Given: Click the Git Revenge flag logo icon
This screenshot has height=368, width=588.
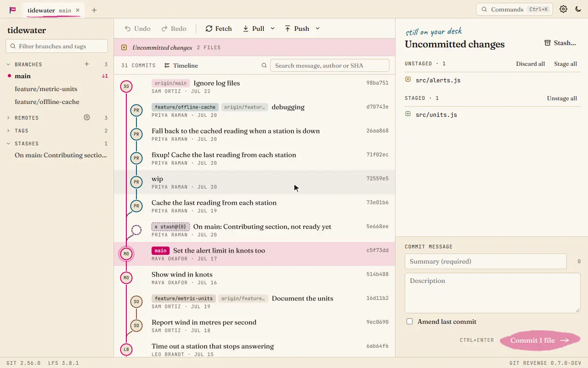Looking at the screenshot, I should point(13,10).
